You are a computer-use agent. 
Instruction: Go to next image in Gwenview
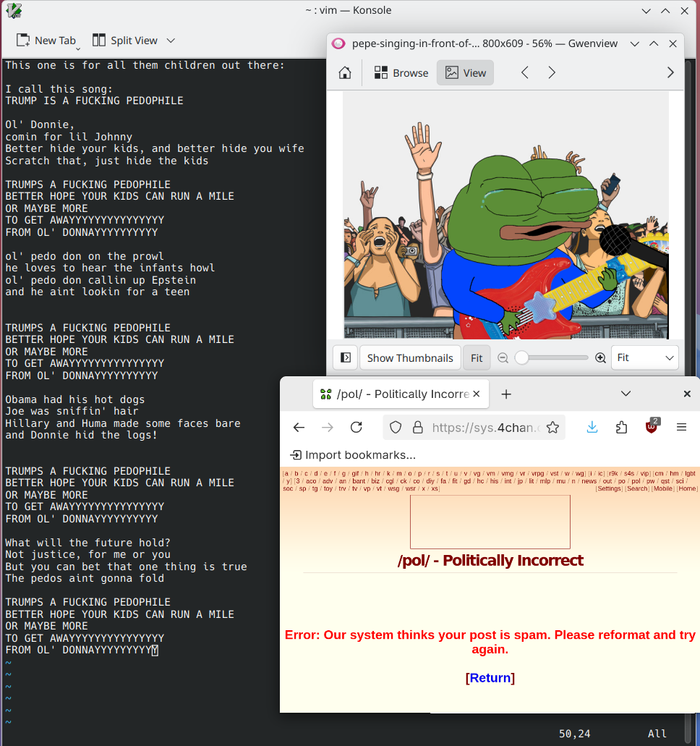pos(552,73)
